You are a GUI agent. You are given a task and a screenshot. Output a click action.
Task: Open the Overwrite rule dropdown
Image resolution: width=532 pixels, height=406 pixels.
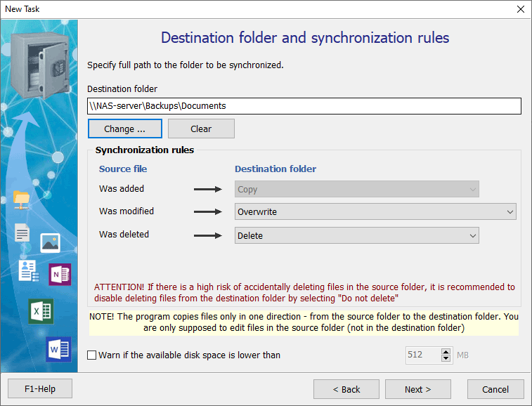tap(375, 211)
